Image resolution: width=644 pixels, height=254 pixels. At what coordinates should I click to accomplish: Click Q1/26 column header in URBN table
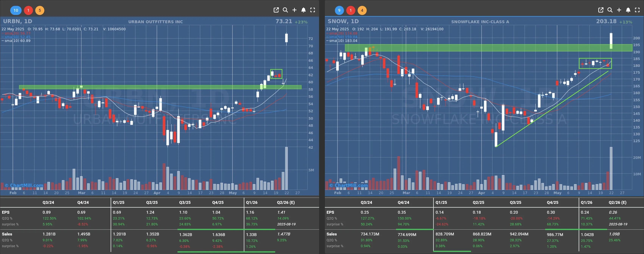(252, 203)
